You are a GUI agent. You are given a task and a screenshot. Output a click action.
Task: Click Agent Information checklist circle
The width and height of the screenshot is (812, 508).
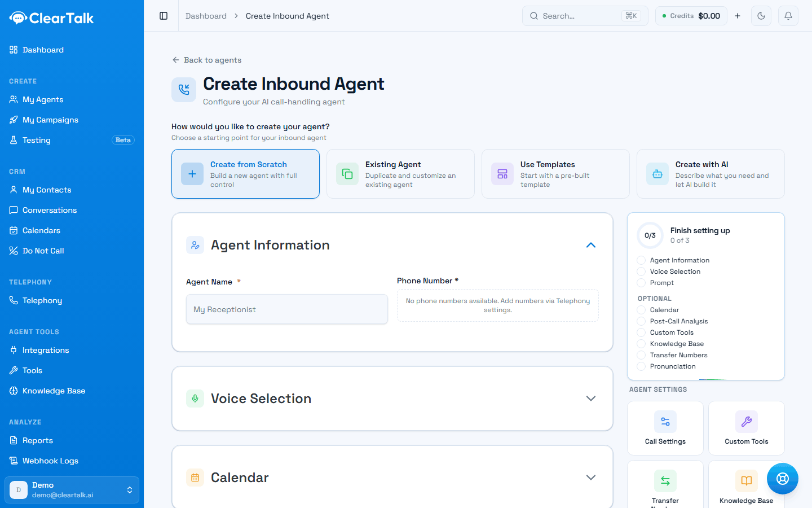[x=641, y=260]
